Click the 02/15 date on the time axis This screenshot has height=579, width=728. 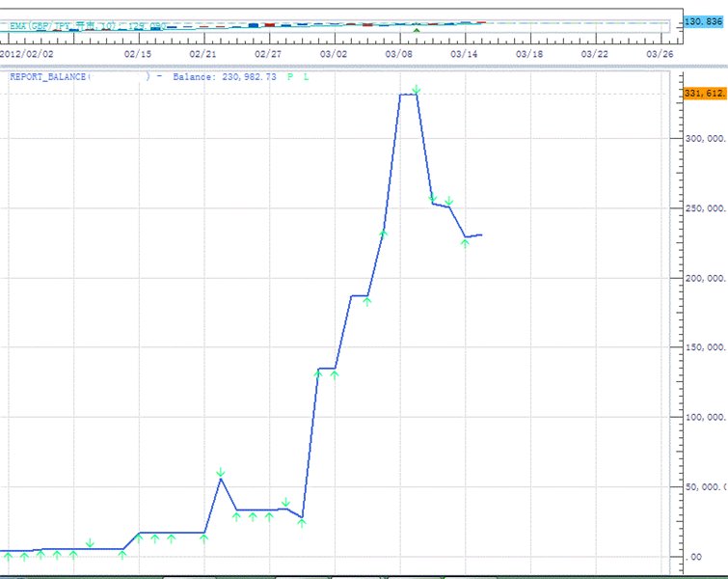click(137, 54)
